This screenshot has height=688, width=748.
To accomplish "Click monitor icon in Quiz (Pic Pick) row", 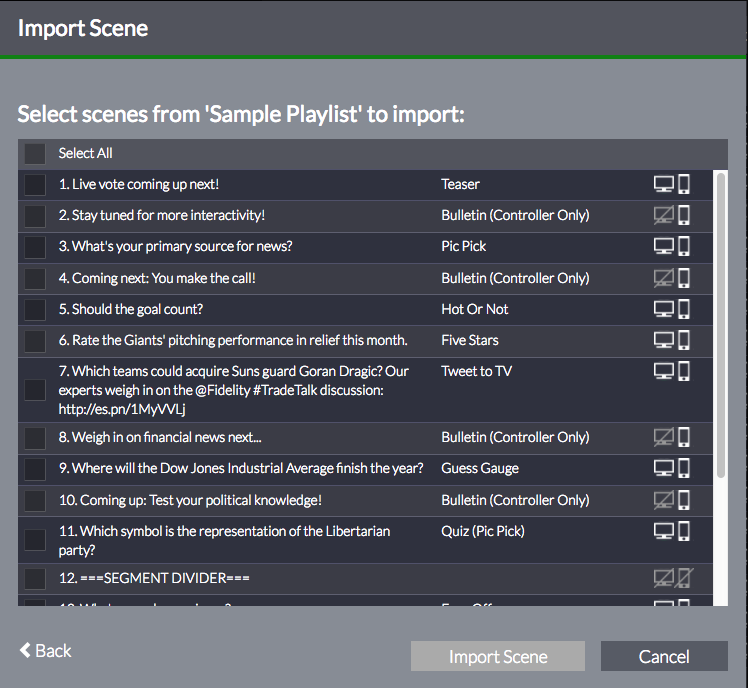I will click(664, 532).
